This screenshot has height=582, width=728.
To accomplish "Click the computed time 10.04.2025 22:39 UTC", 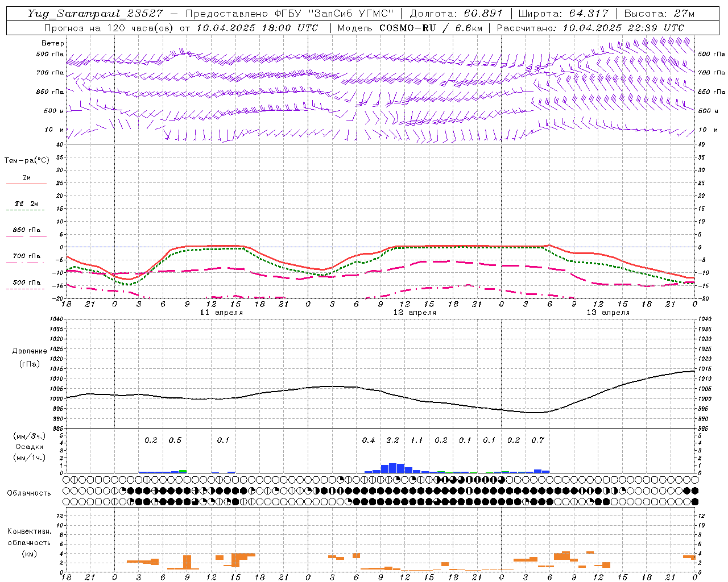I will pos(623,28).
